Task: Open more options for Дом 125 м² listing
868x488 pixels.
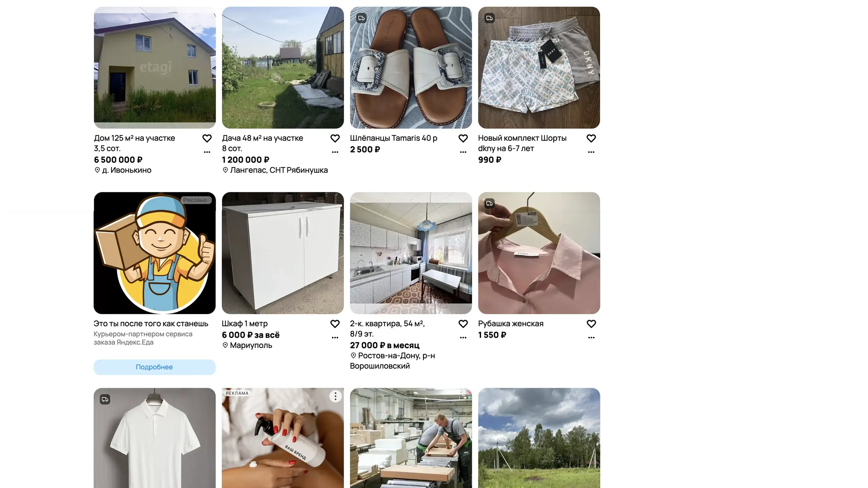Action: click(x=207, y=152)
